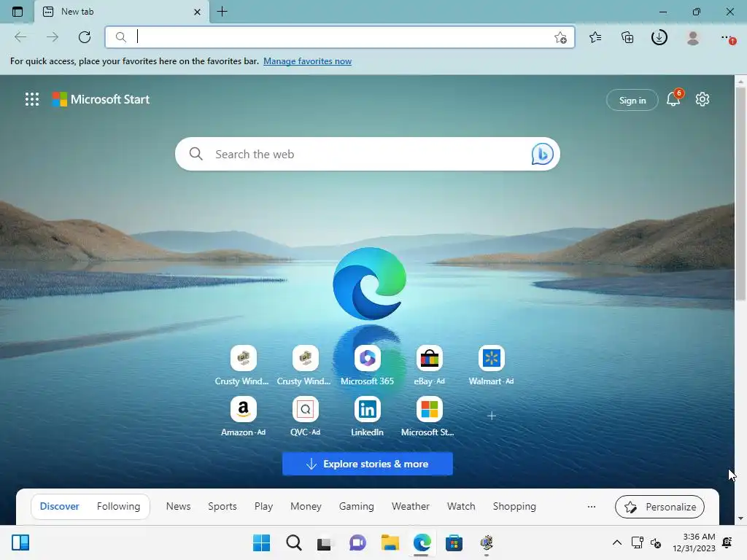The width and height of the screenshot is (747, 560).
Task: Open the Sports category
Action: point(222,506)
